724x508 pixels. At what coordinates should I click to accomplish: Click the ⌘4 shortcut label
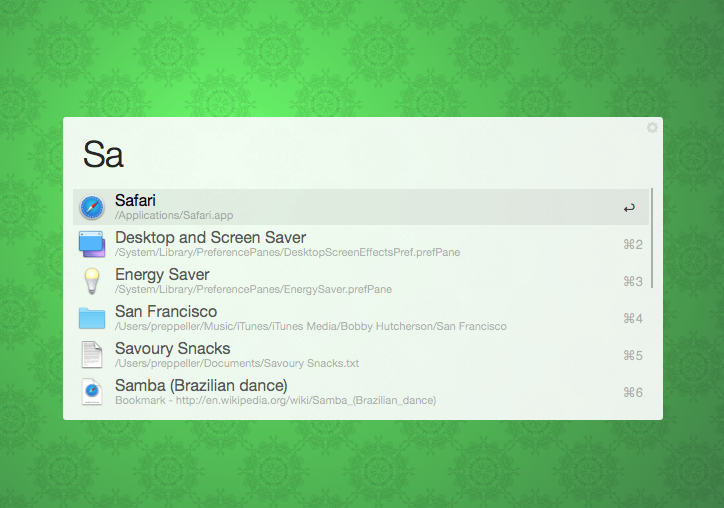pos(632,318)
